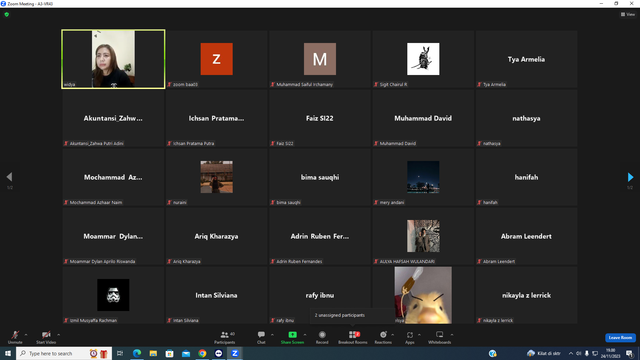Click bima sauqhi participant tile
This screenshot has height=360, width=640.
point(320,177)
